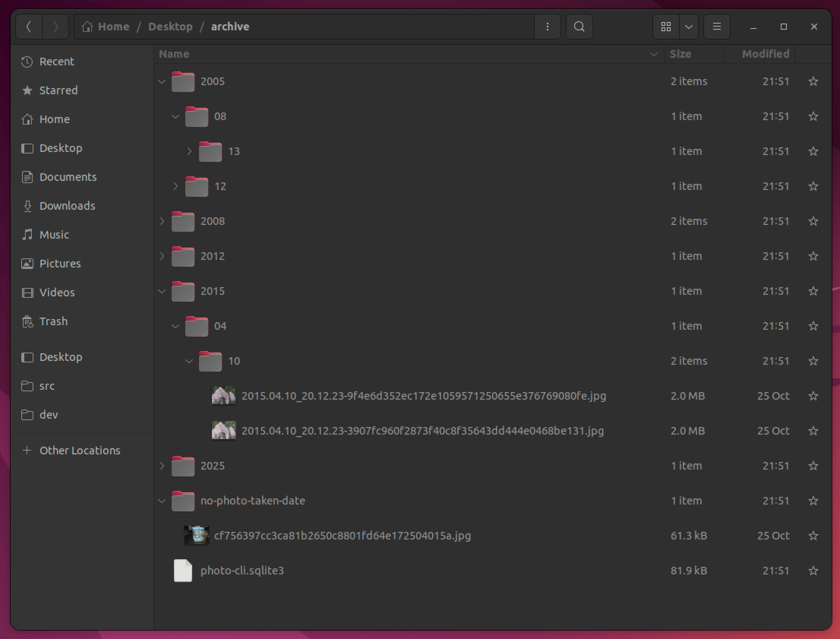Open the dev bookmark in sidebar
Screen dimensions: 840x639
click(82, 415)
